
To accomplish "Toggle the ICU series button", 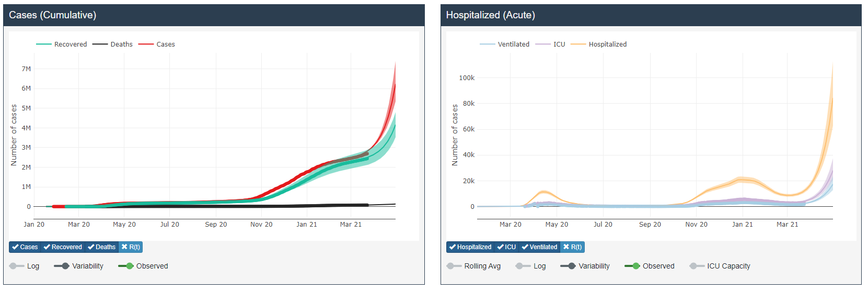I will pyautogui.click(x=506, y=247).
